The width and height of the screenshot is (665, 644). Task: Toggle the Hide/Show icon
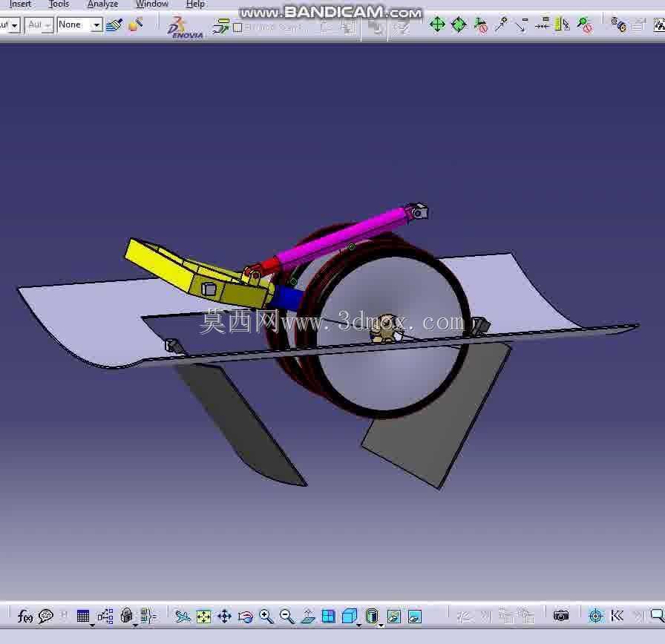click(x=394, y=616)
